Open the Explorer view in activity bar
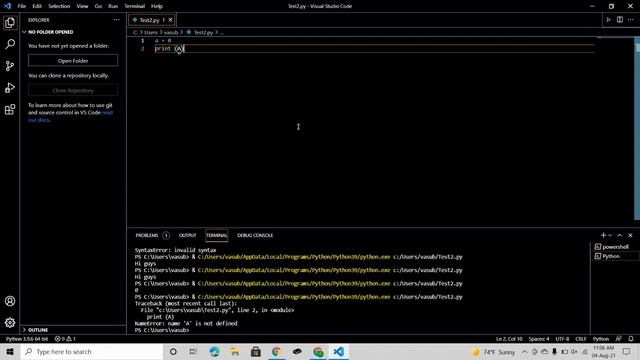Screen dimensions: 640x360 [10, 22]
